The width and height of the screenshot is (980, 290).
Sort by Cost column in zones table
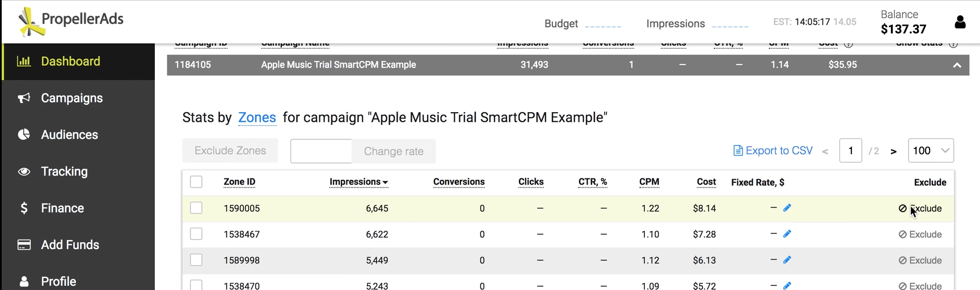707,182
